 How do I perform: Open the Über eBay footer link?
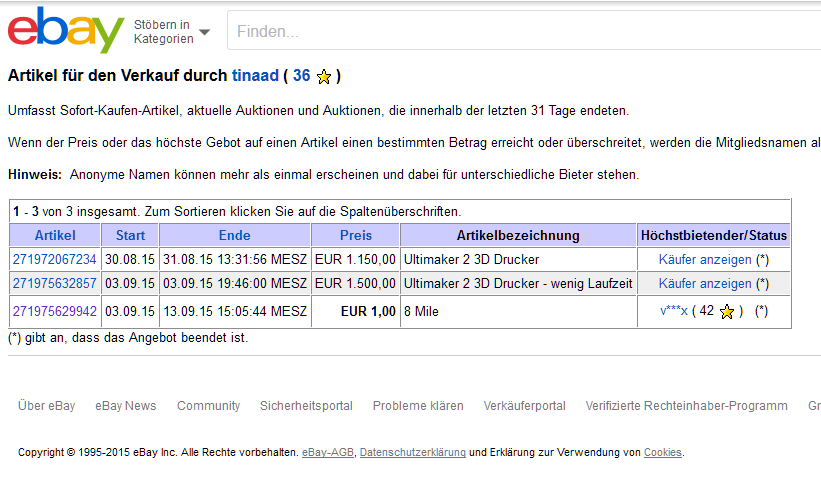coord(46,406)
